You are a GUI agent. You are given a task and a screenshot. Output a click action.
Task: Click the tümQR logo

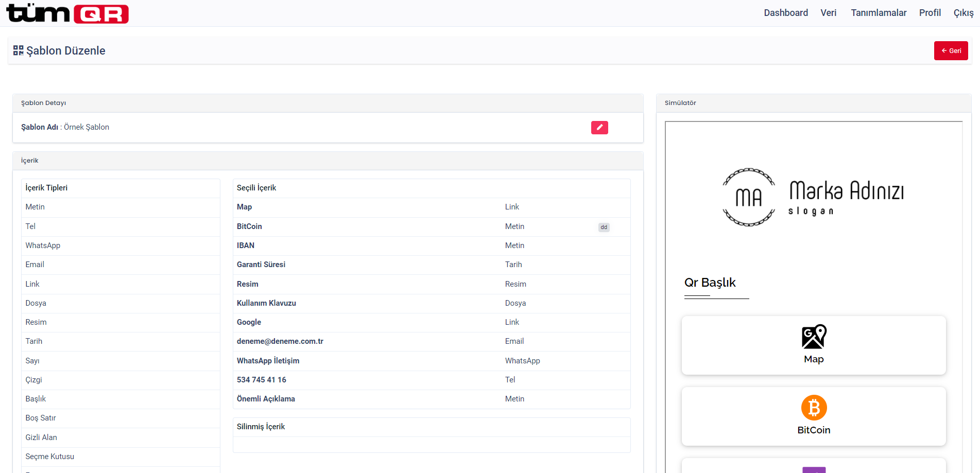[x=67, y=13]
